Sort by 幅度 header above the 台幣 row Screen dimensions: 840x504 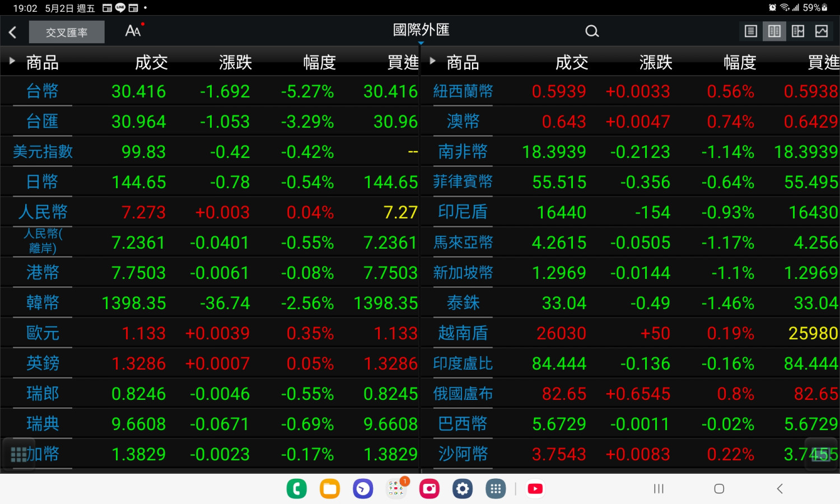(x=319, y=62)
